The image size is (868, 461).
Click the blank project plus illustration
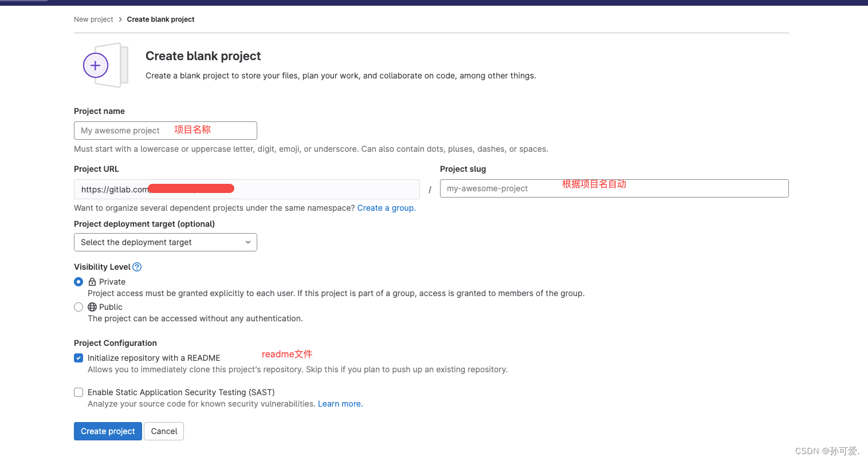[x=105, y=65]
